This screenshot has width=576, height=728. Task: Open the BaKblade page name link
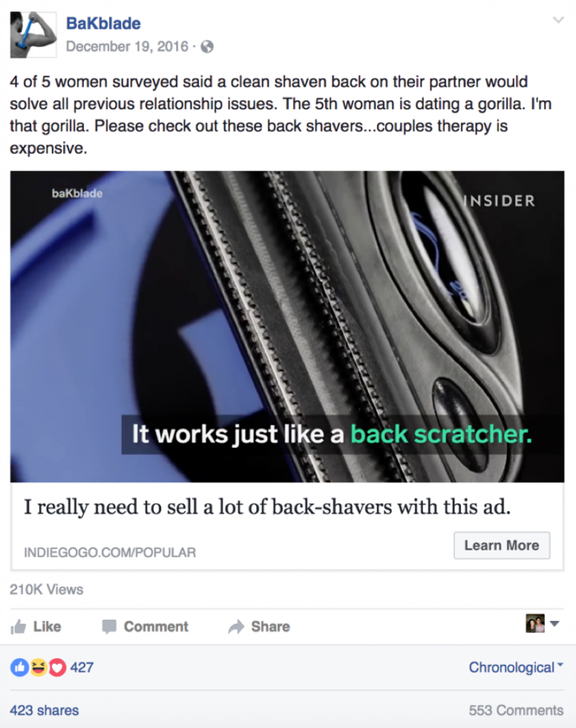pos(103,23)
